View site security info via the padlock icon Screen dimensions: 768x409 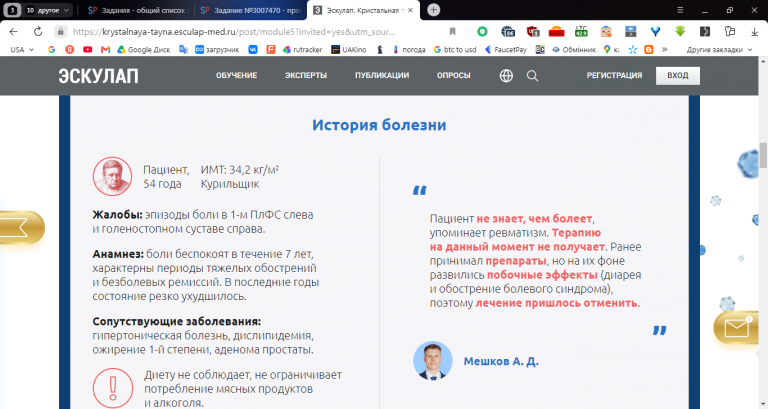60,32
